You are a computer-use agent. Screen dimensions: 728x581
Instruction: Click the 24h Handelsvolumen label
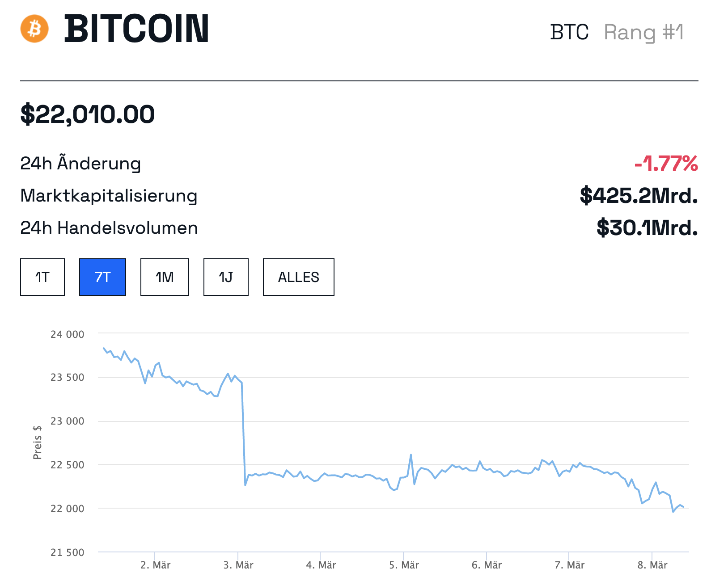(109, 228)
